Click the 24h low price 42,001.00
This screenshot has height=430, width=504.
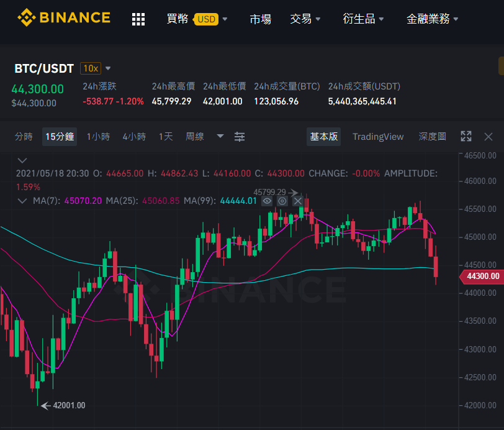pyautogui.click(x=222, y=101)
